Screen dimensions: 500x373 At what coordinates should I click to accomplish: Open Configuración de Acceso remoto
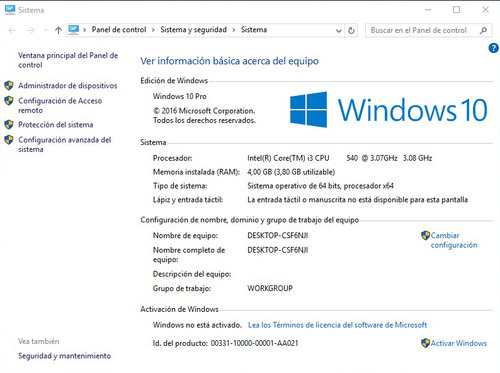coord(60,105)
